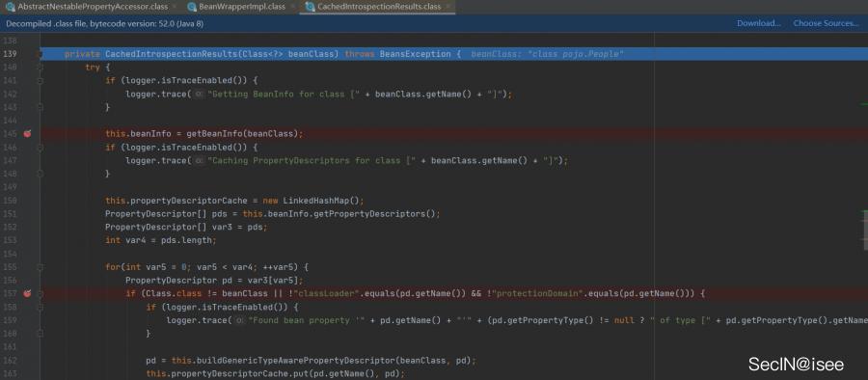This screenshot has height=380, width=868.
Task: Collapse the if block at line 146
Action: tap(41, 147)
